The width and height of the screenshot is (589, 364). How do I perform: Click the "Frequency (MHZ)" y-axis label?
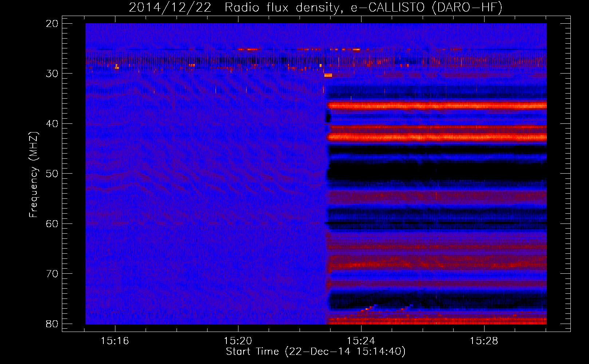coord(33,174)
